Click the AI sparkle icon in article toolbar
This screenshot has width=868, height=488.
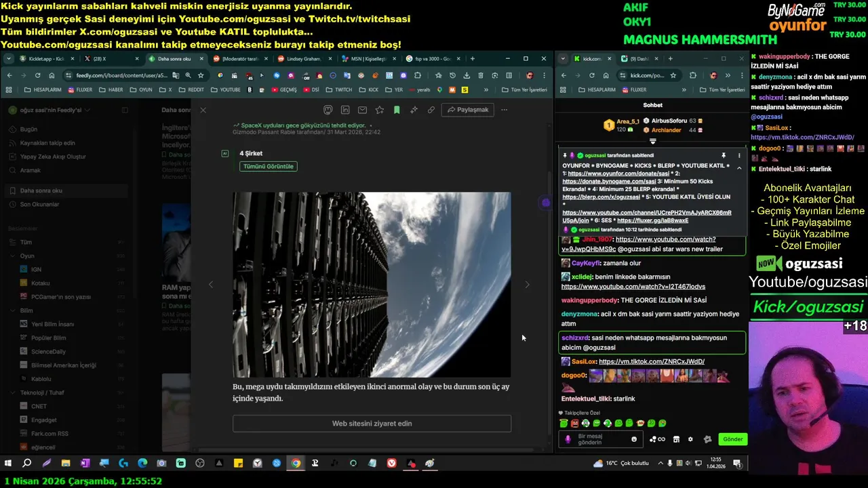pos(414,110)
